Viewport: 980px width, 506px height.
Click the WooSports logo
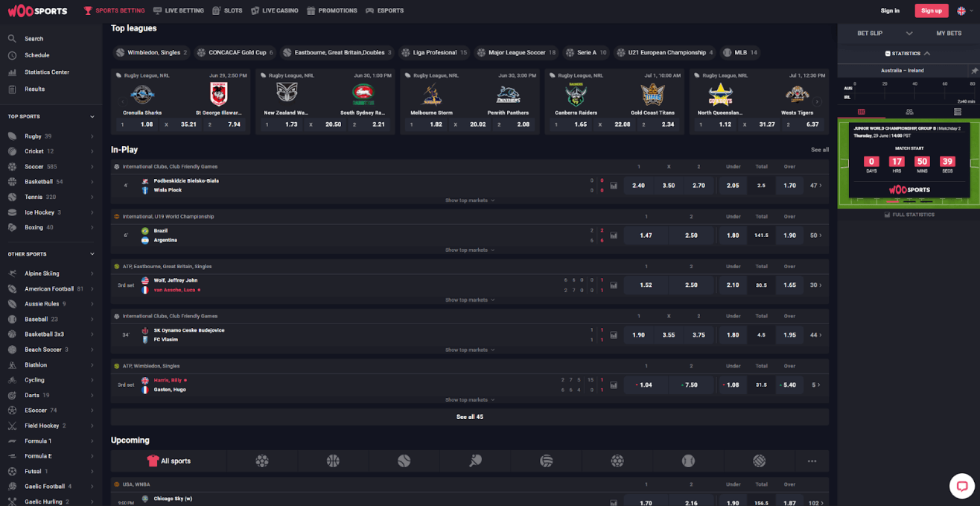(x=37, y=10)
